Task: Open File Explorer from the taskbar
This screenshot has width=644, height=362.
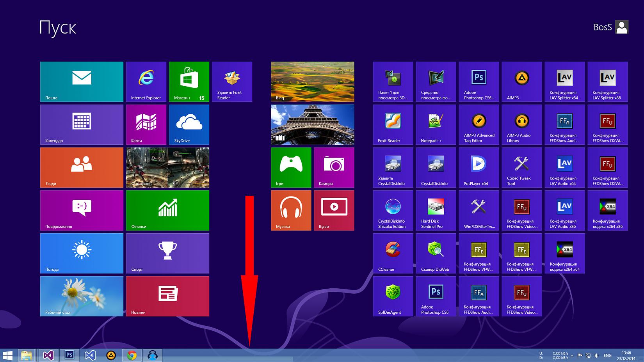Action: [27, 355]
